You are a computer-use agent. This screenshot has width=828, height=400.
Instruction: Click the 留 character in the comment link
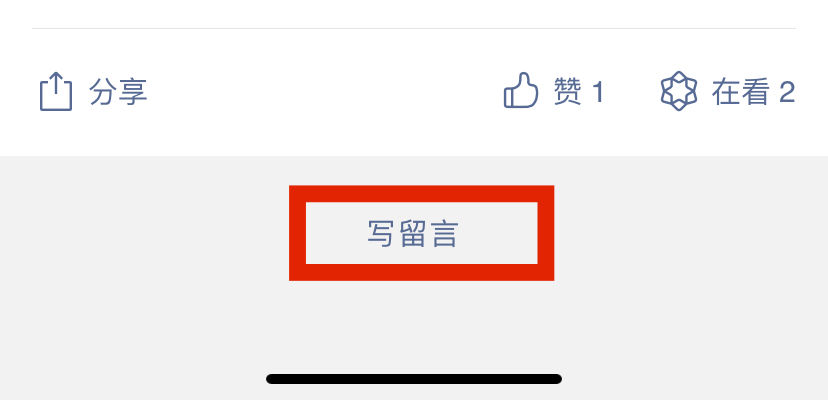click(412, 233)
